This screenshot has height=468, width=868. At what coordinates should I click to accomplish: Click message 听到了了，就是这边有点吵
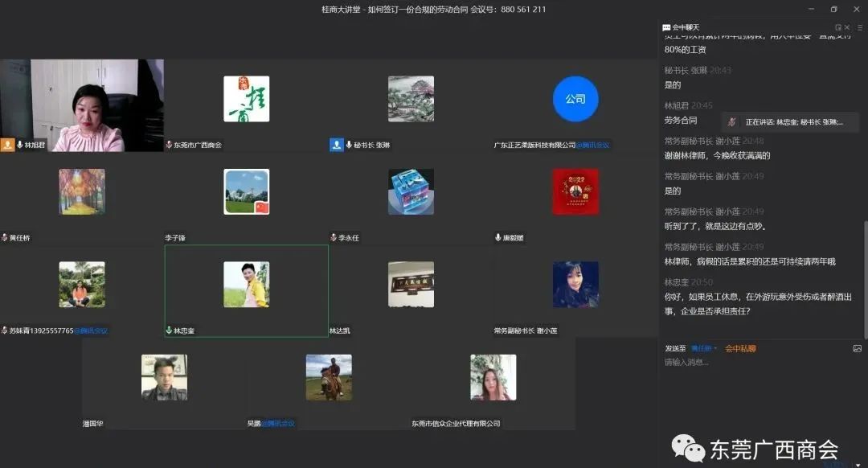(x=715, y=226)
